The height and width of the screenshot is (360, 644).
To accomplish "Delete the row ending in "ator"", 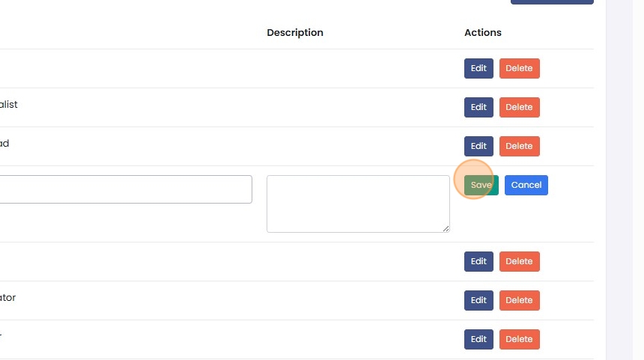I will pos(519,300).
